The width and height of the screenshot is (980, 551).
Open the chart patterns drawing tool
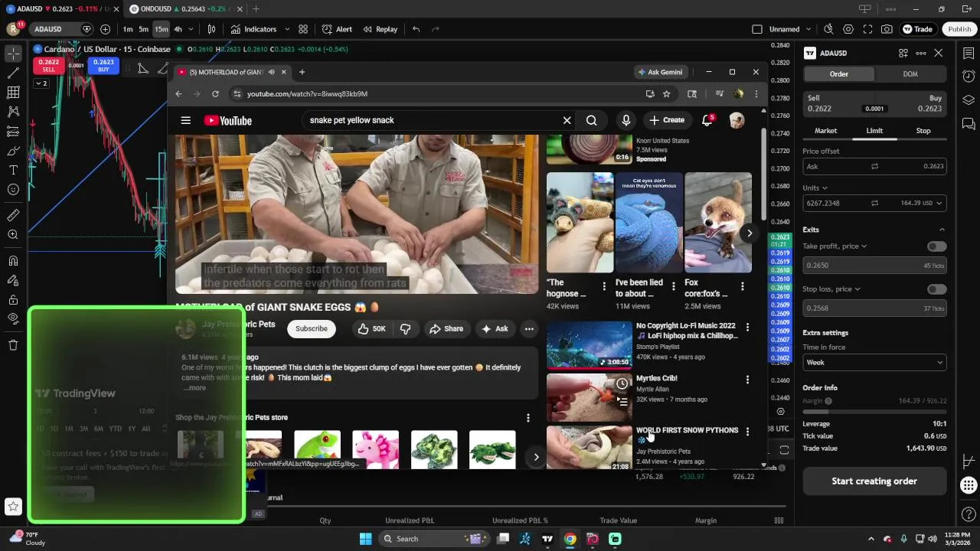tap(13, 112)
